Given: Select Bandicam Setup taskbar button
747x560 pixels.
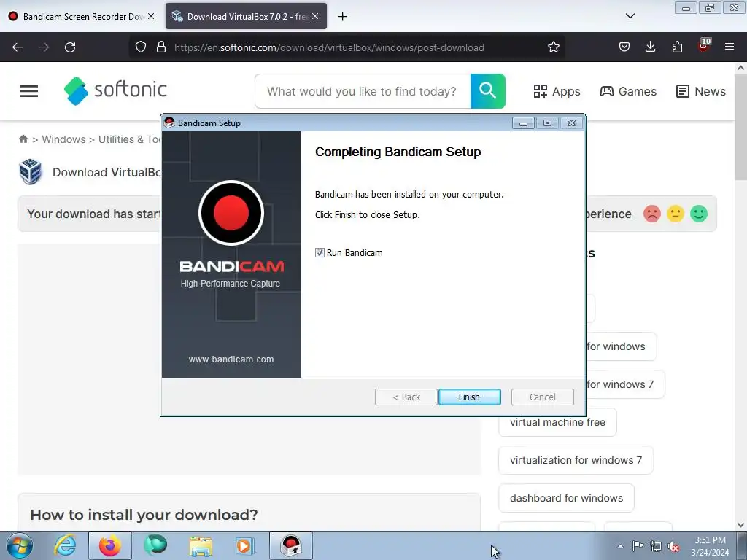Looking at the screenshot, I should click(x=291, y=545).
